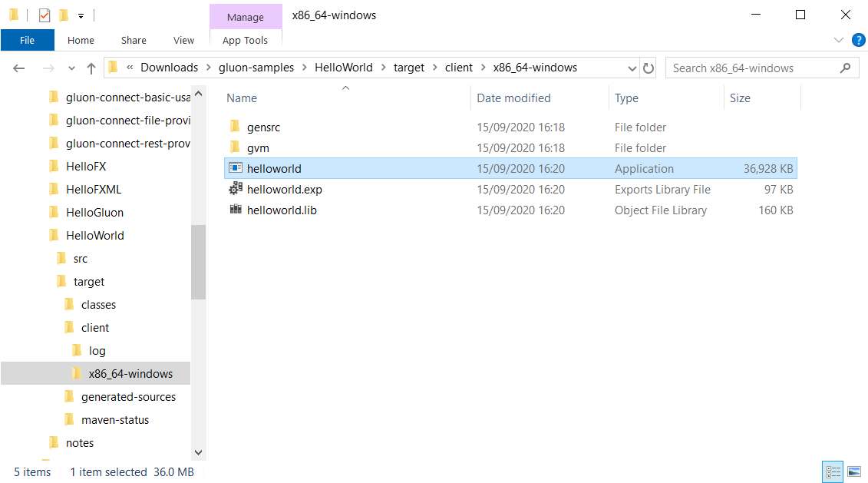The width and height of the screenshot is (868, 483).
Task: Select the gensrc folder icon
Action: (236, 126)
